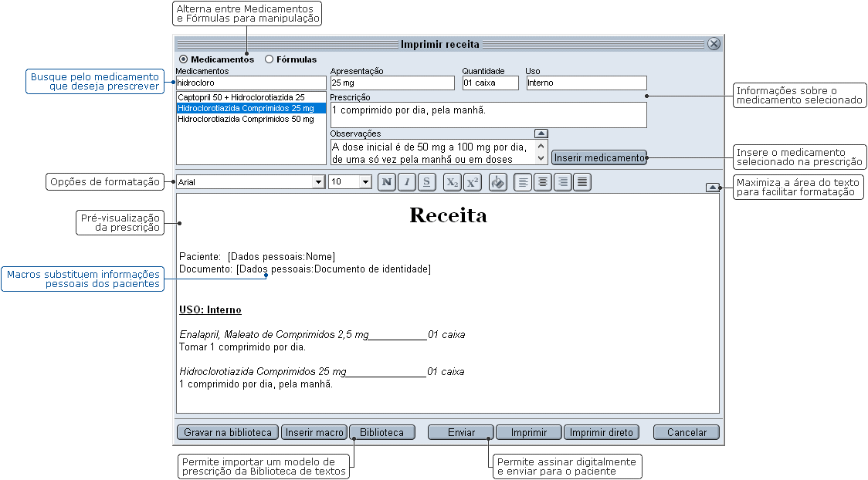Click the superscript X² button
This screenshot has width=868, height=480.
[473, 182]
